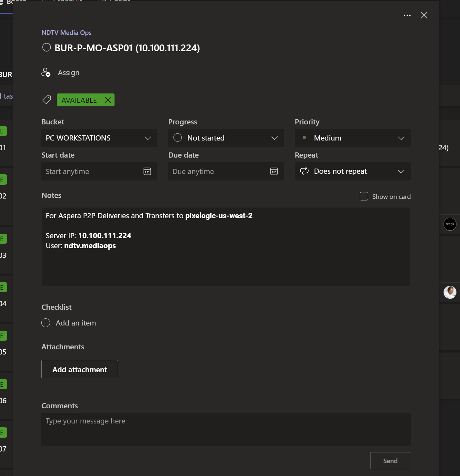Click the Add an item circle
The width and height of the screenshot is (460, 476).
click(46, 323)
